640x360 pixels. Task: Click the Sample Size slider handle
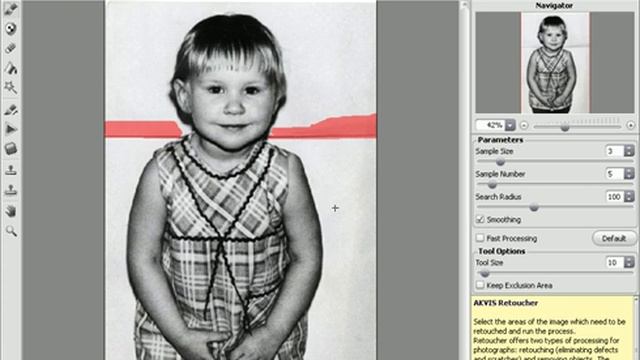(500, 162)
